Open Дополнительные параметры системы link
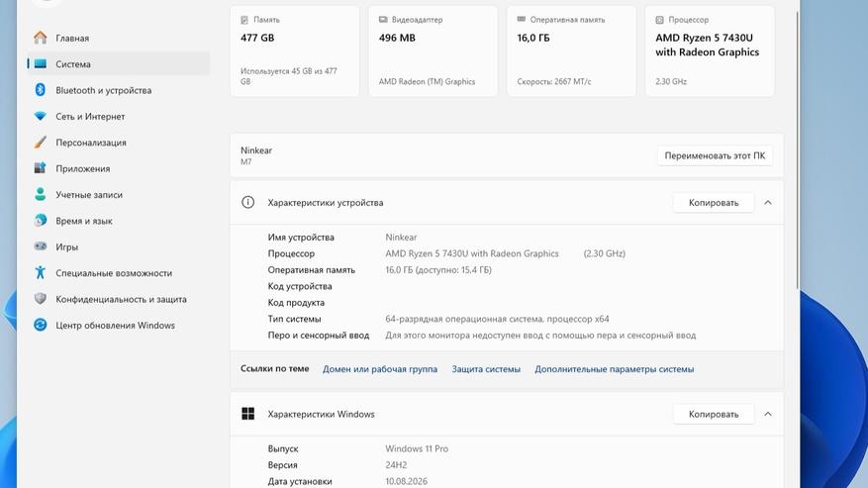The image size is (868, 488). point(614,369)
